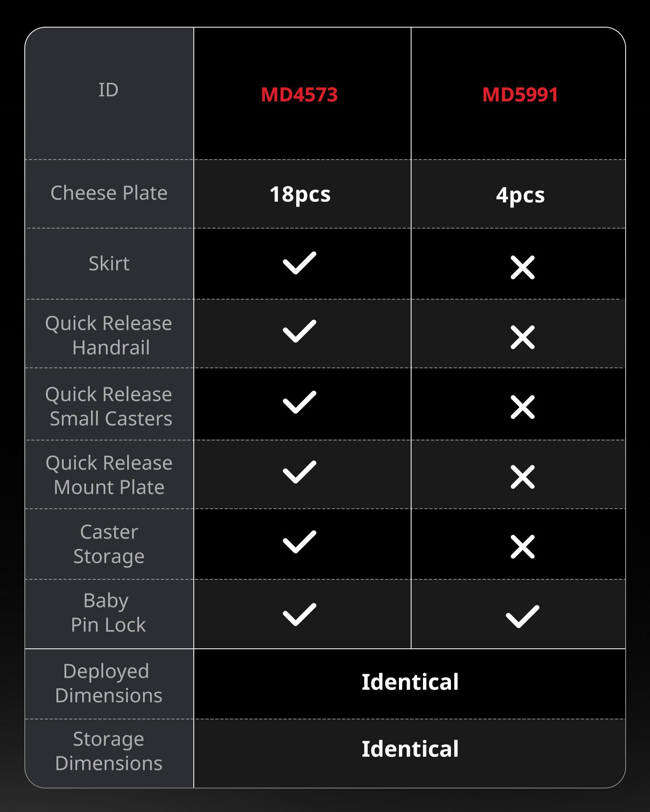
Task: Click the Skirt cross under MD5991
Action: point(522,268)
